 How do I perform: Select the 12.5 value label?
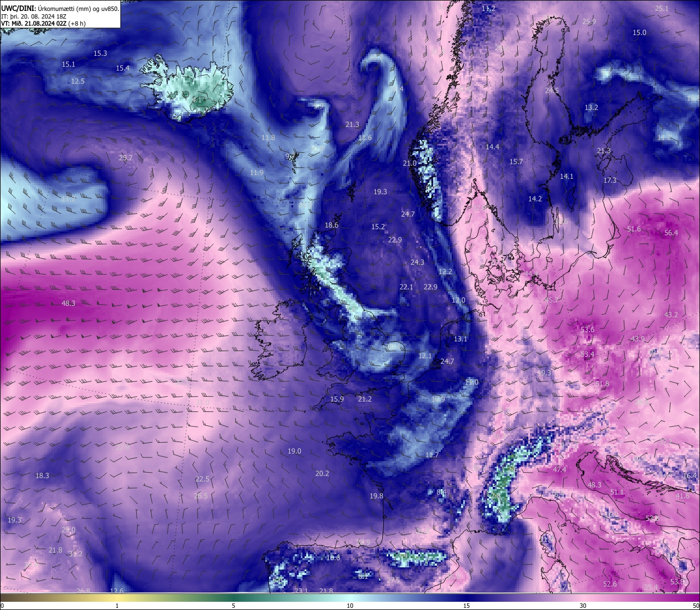coord(78,82)
